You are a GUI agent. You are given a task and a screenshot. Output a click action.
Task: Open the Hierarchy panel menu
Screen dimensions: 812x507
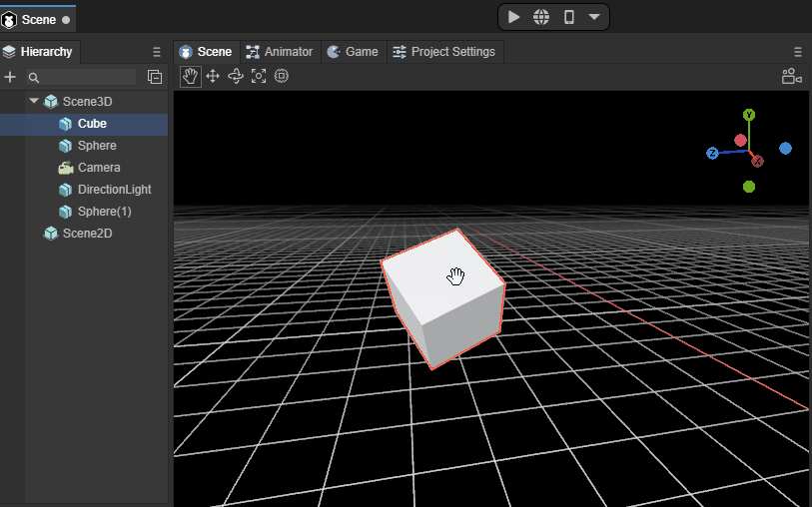(x=156, y=52)
